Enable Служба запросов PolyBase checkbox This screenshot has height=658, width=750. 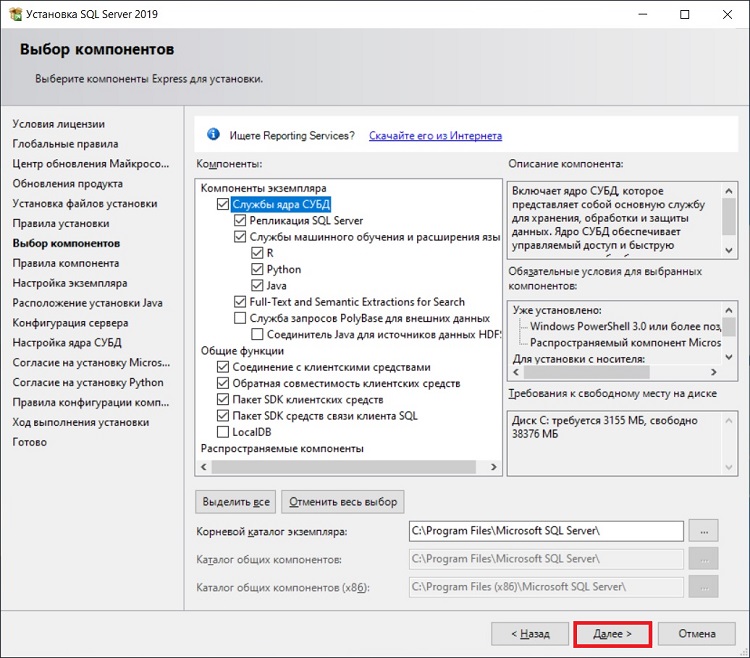pyautogui.click(x=240, y=318)
